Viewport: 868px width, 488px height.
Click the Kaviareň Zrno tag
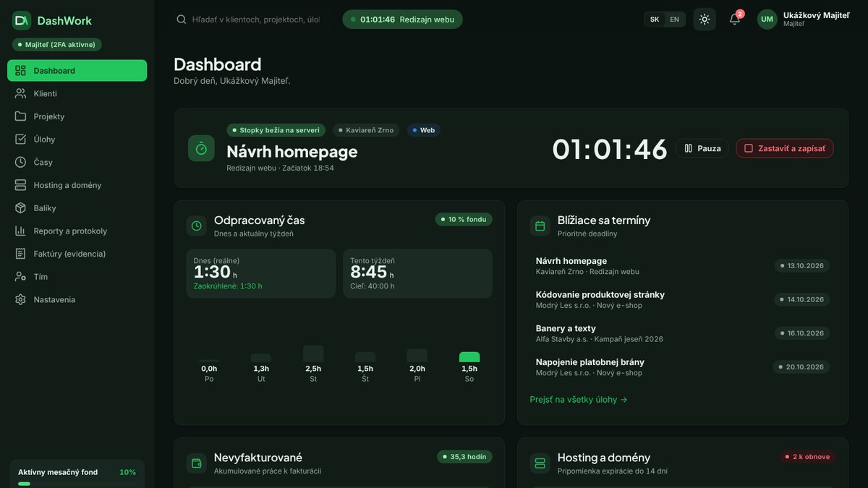366,130
